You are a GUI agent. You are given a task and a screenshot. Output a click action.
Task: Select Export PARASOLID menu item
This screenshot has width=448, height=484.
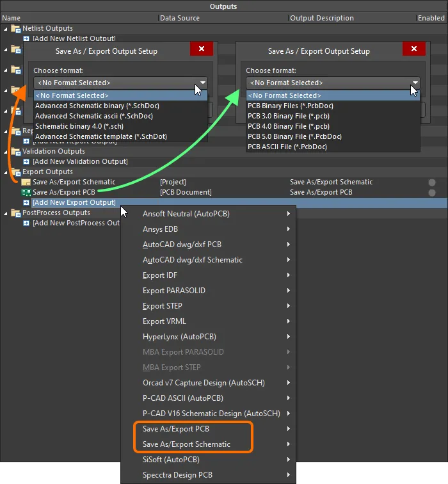tap(208, 291)
